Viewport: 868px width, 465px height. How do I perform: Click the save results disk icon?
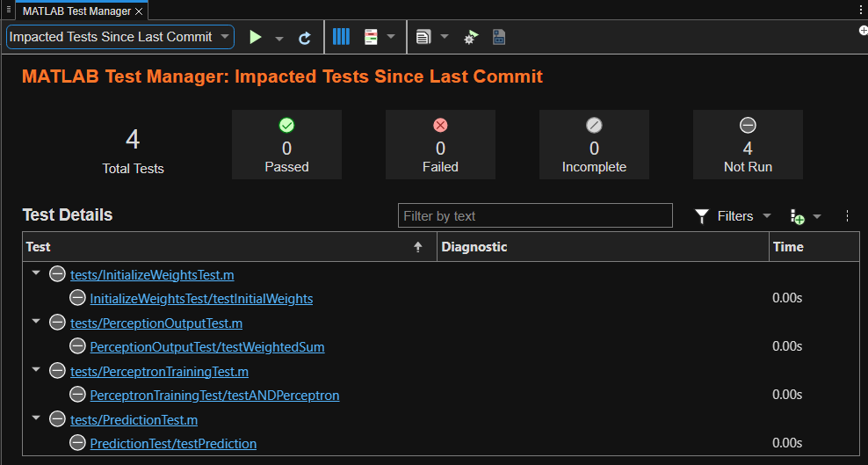499,37
